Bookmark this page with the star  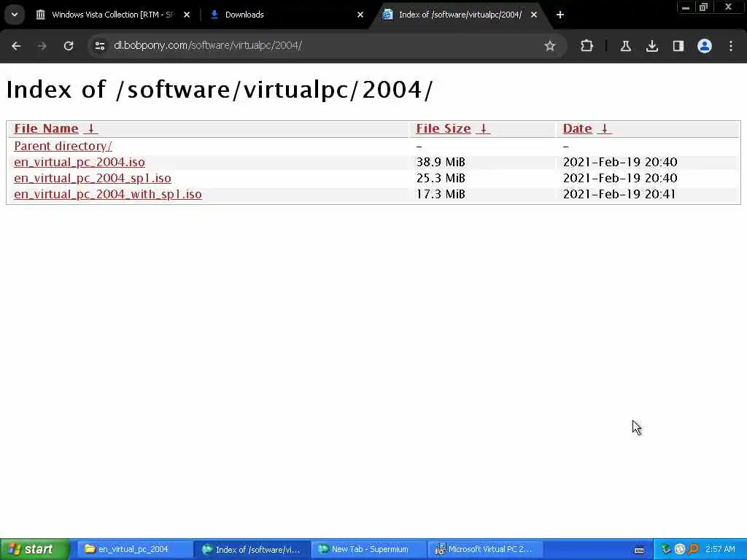tap(550, 46)
